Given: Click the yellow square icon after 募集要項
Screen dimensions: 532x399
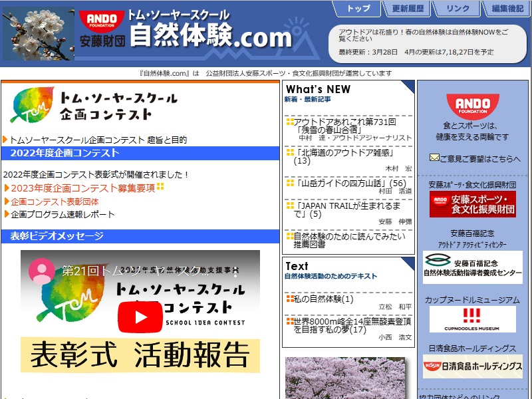Looking at the screenshot, I should (160, 186).
